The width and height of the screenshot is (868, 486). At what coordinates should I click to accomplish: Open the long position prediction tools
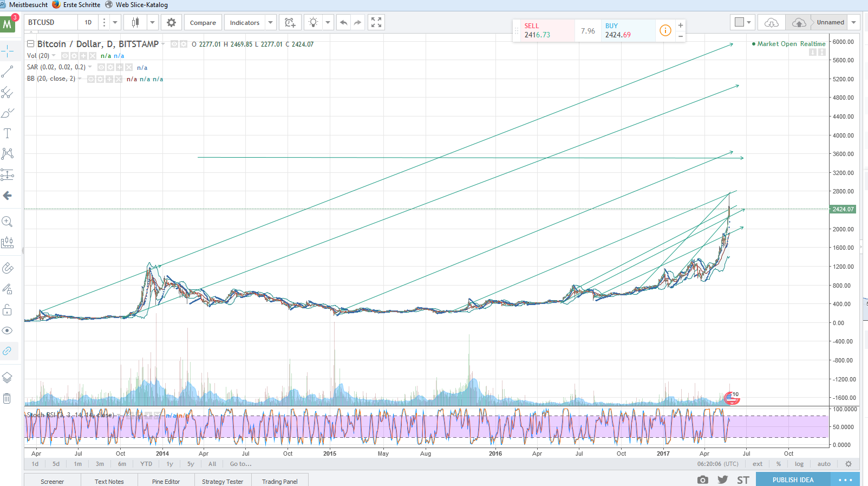8,174
